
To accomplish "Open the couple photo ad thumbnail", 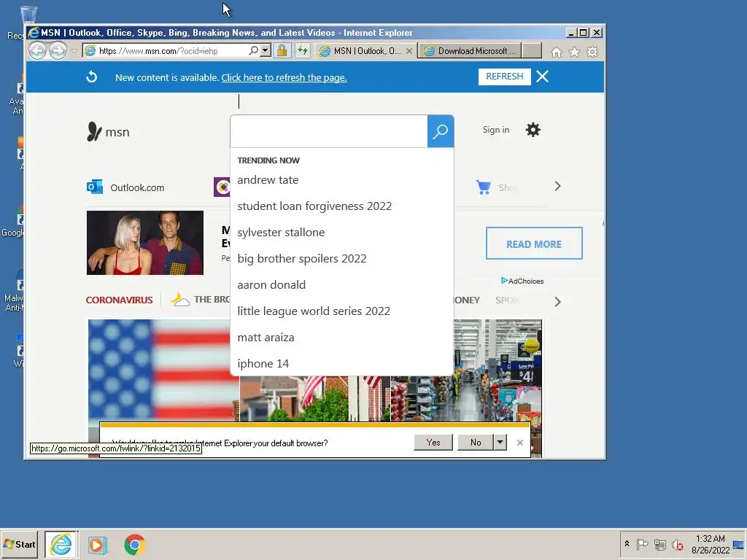I will click(x=145, y=243).
